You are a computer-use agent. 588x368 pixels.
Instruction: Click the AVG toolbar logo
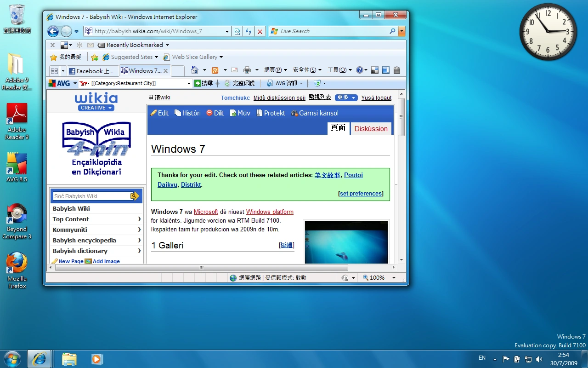(60, 83)
